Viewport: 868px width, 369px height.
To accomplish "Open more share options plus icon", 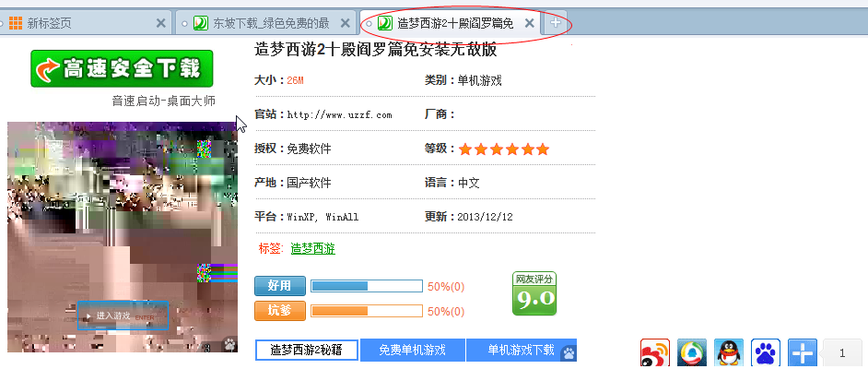I will coord(803,353).
